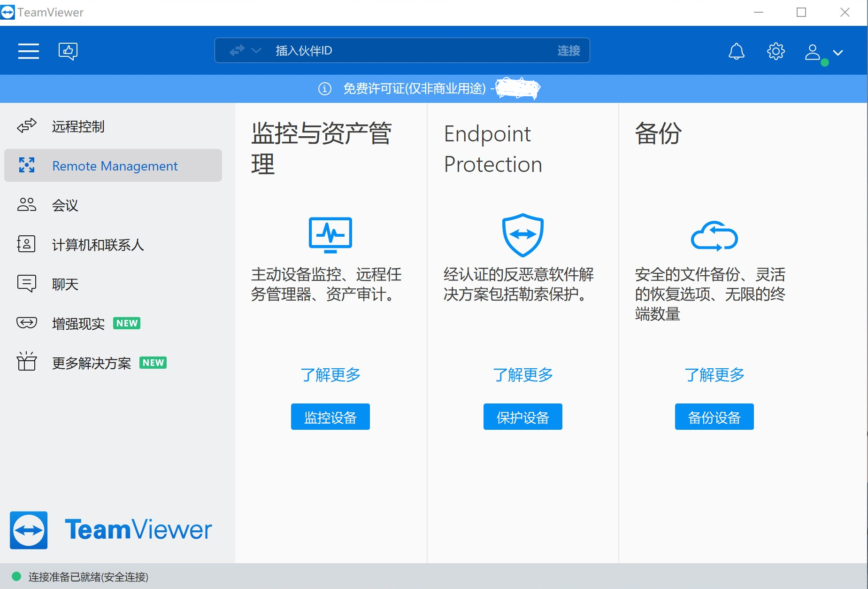Click 了解更多 under 备份
The height and width of the screenshot is (589, 868).
point(714,375)
